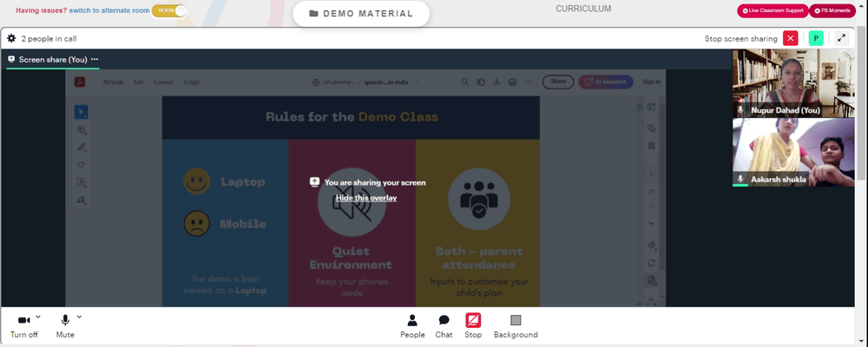
Task: Open the Screen share three-dots options menu
Action: 95,59
